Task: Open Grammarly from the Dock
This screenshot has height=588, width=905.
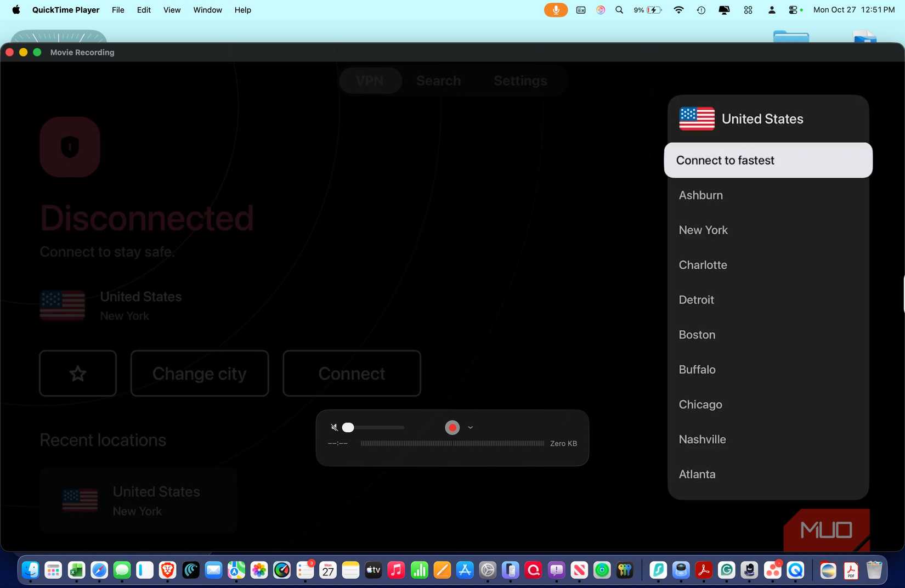Action: (x=727, y=570)
